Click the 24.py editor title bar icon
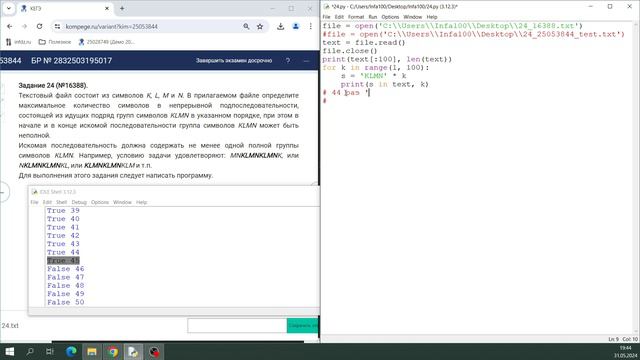 (327, 7)
